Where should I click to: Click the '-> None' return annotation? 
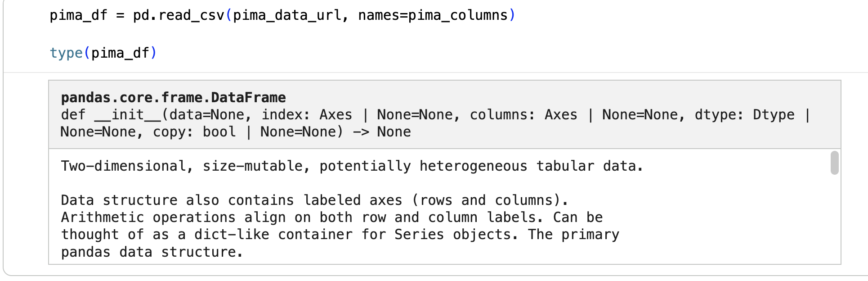coord(382,132)
